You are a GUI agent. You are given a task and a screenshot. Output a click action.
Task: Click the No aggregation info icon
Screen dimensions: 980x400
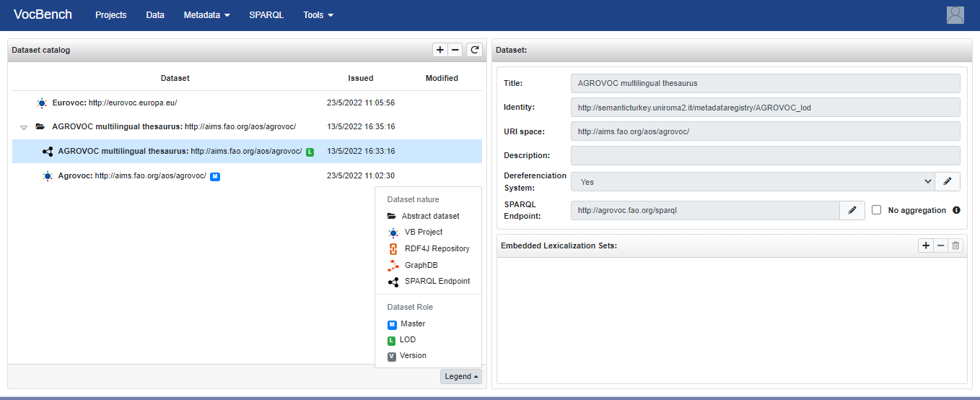coord(956,210)
